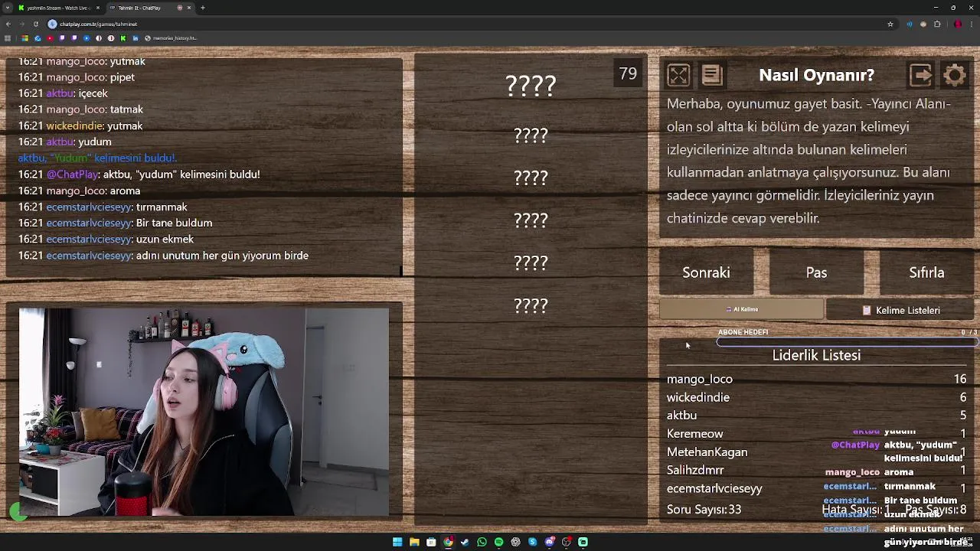Click the @ChatPlay mention in chat

point(73,174)
